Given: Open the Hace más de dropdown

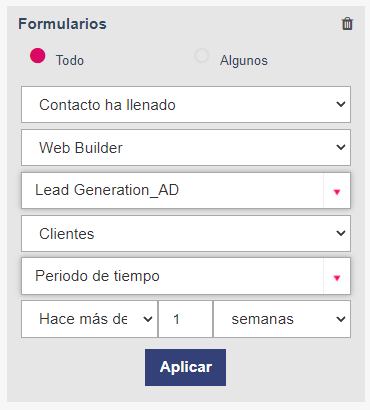Looking at the screenshot, I should click(89, 319).
